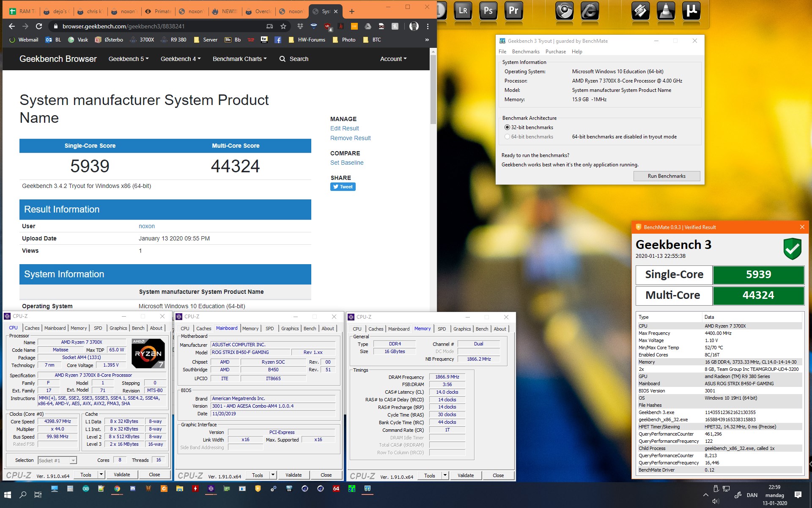Click the Geekbench page vertical scrollbar
812x508 pixels.
click(433, 89)
